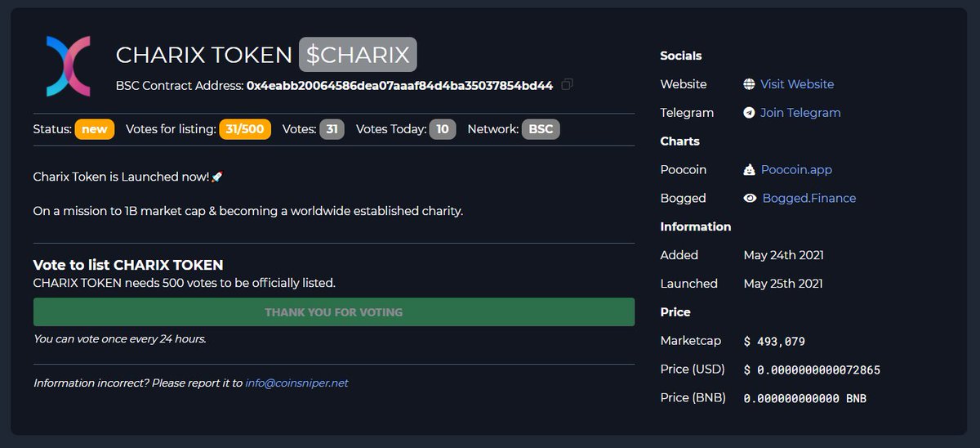The height and width of the screenshot is (448, 980).
Task: Click the BSC network badge
Action: coord(541,129)
